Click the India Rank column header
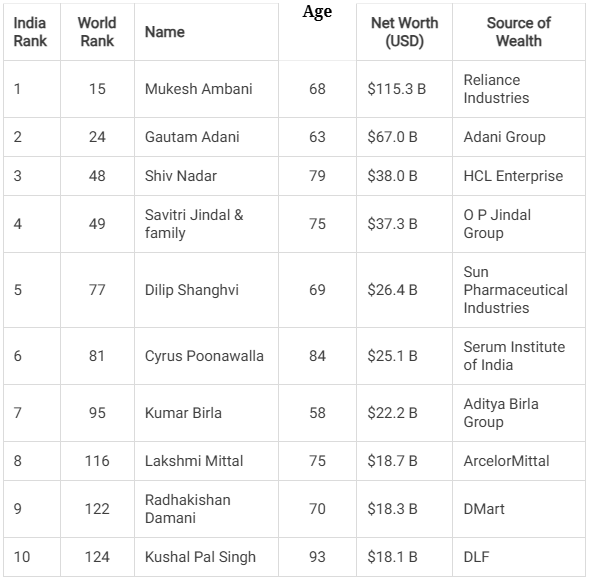589x581 pixels. coord(32,32)
